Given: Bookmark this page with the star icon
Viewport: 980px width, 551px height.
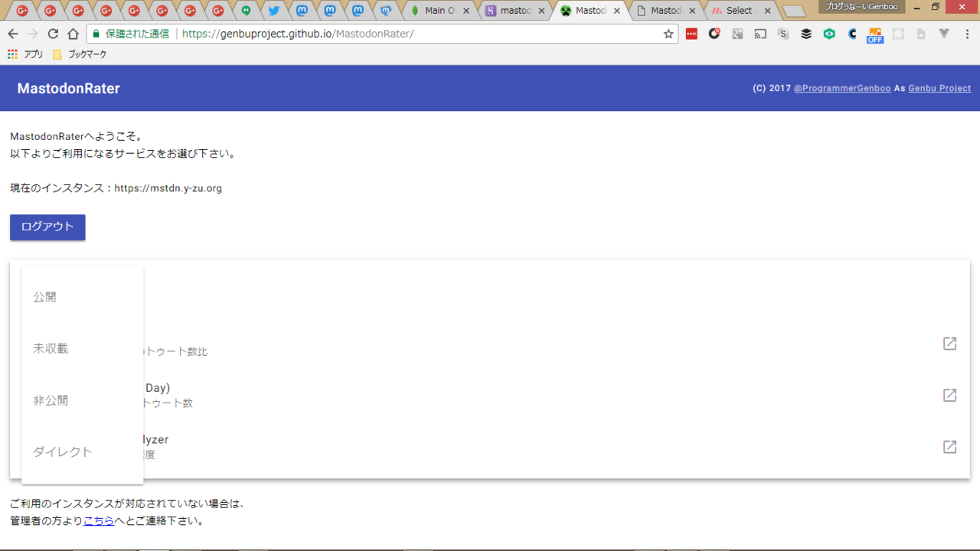Looking at the screenshot, I should click(x=668, y=34).
